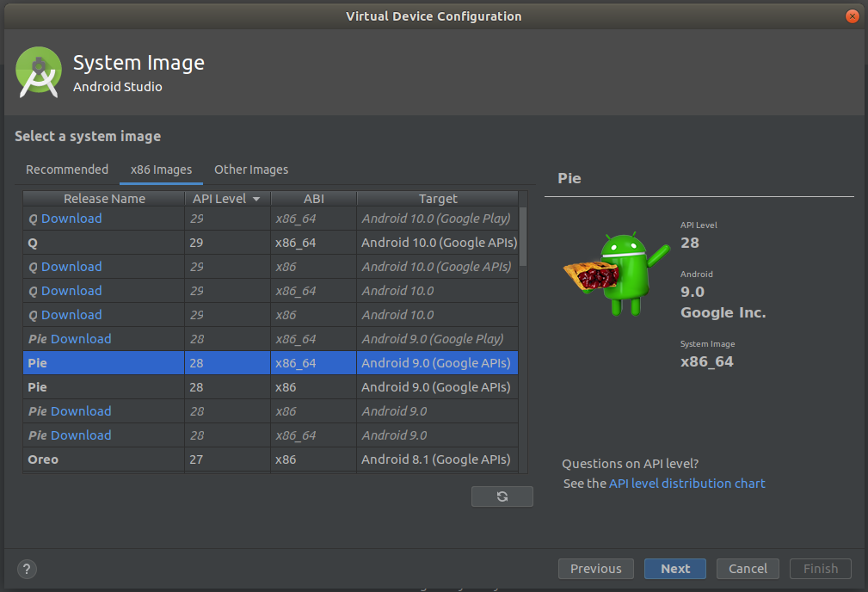Refresh the system image list
This screenshot has height=592, width=868.
coord(502,496)
